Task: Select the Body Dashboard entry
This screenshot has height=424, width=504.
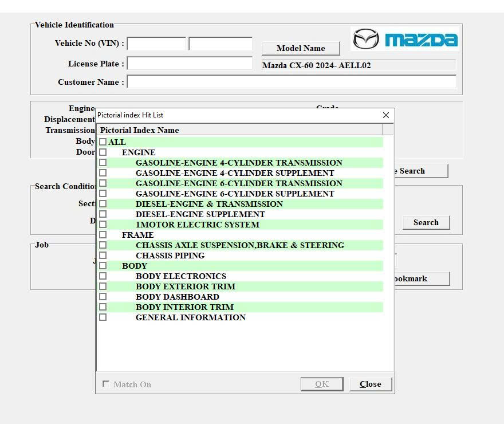Action: tap(178, 297)
